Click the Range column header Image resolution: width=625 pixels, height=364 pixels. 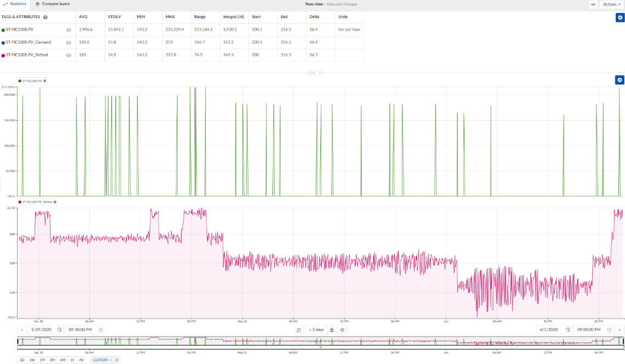(x=200, y=17)
